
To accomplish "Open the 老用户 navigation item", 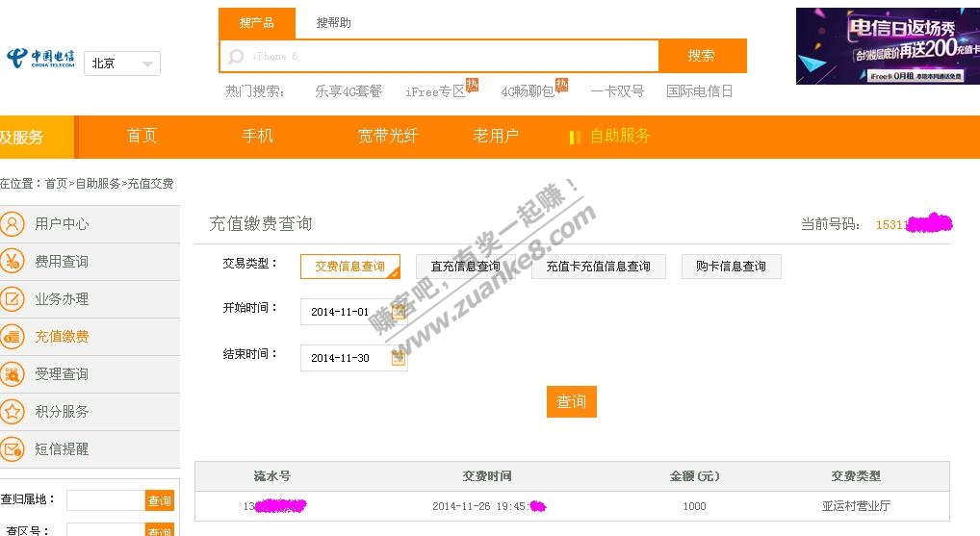I will pos(496,136).
